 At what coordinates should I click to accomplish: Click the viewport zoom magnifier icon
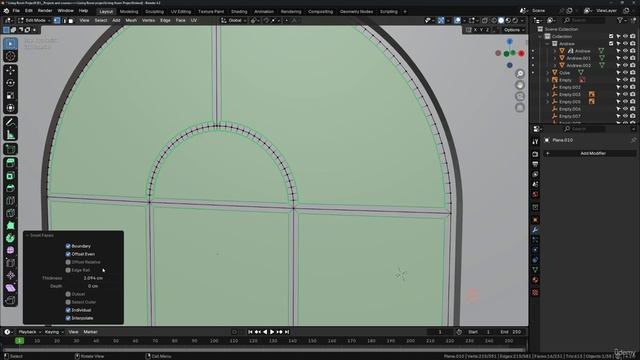coord(520,73)
